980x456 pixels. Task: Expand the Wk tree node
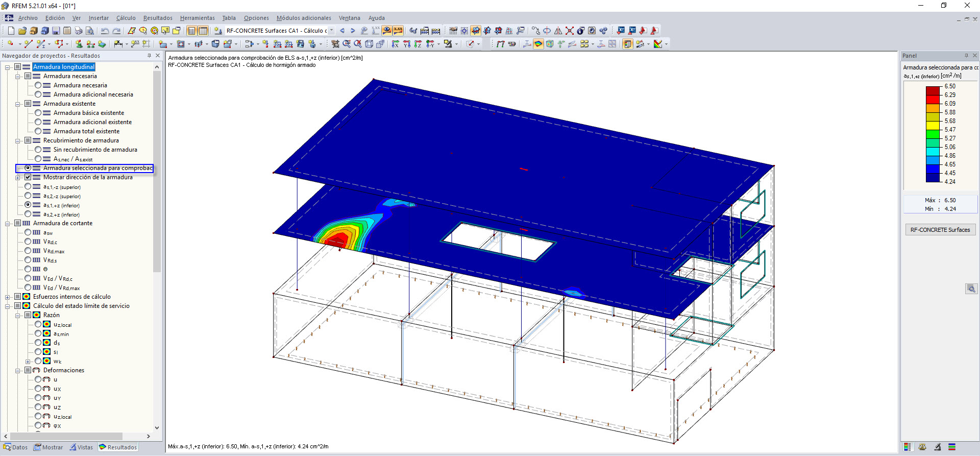click(x=28, y=362)
